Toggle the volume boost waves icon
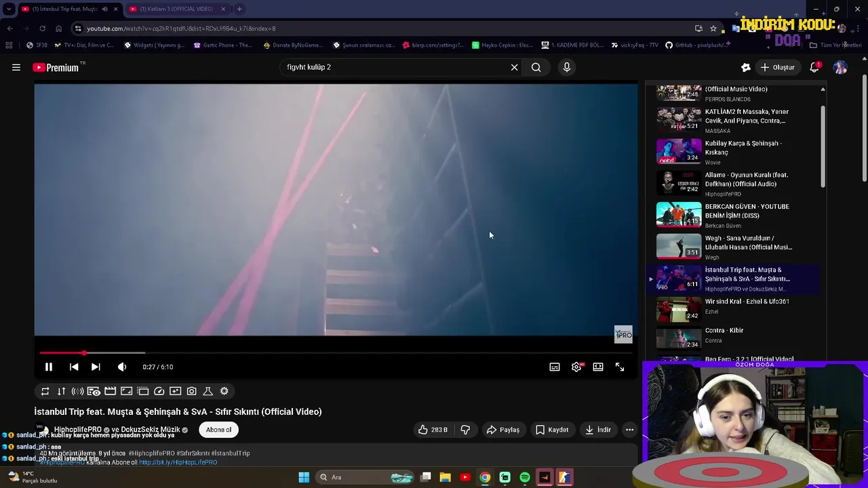 point(77,391)
